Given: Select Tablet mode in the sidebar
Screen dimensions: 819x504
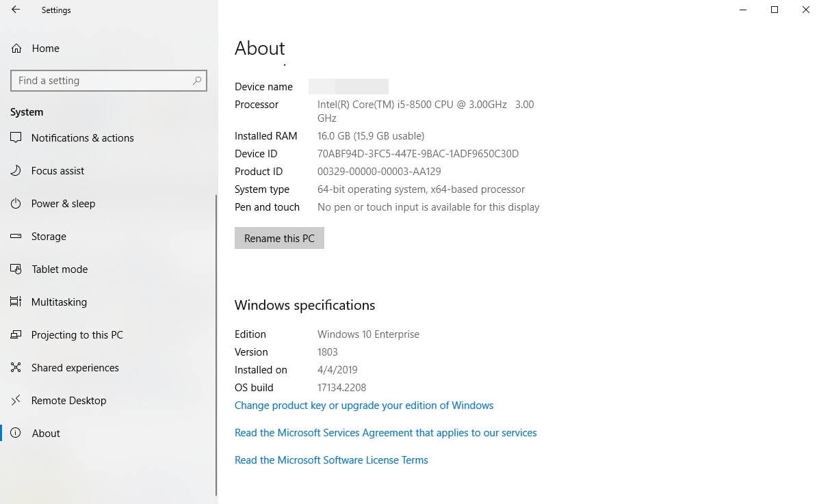Looking at the screenshot, I should tap(60, 269).
